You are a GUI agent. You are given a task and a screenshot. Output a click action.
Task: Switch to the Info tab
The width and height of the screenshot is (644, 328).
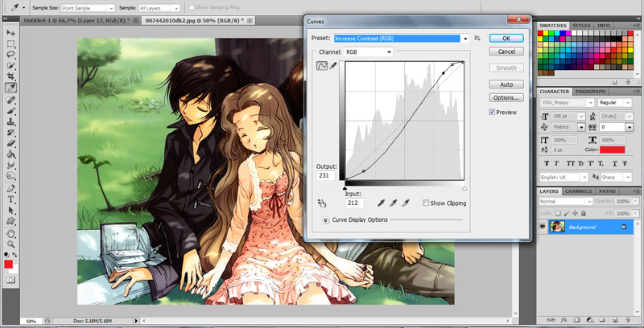pyautogui.click(x=603, y=26)
